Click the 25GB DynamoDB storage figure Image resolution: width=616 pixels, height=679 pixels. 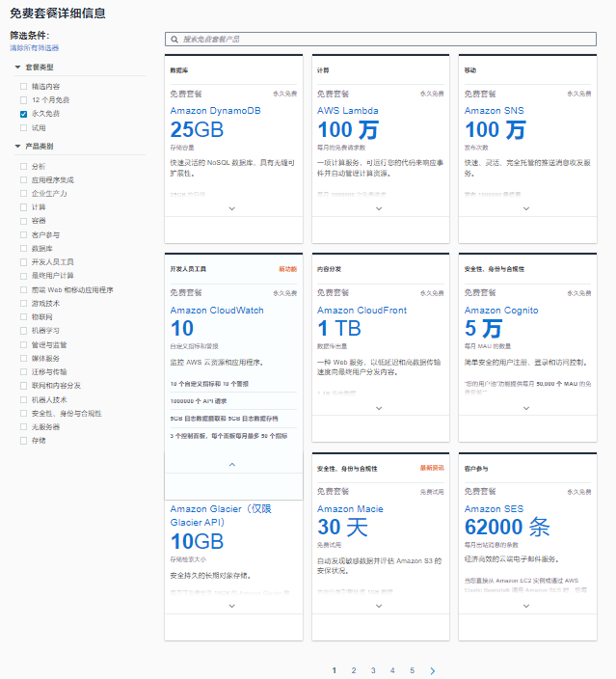[x=197, y=130]
